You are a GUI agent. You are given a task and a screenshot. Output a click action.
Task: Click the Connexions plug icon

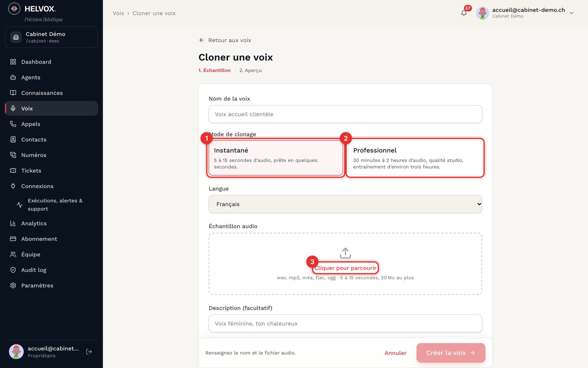tap(13, 186)
